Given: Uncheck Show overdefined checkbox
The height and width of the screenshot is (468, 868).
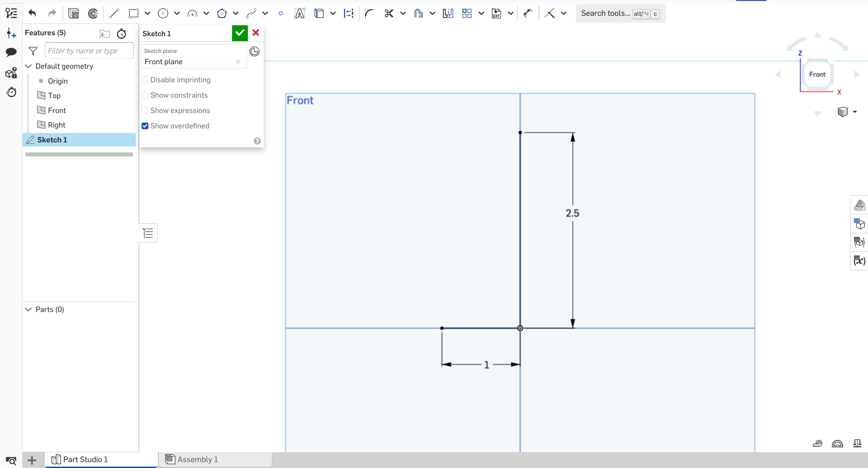Looking at the screenshot, I should [145, 126].
